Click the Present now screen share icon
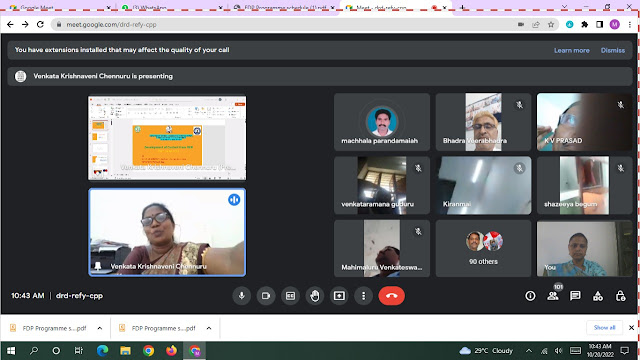 pos(339,296)
